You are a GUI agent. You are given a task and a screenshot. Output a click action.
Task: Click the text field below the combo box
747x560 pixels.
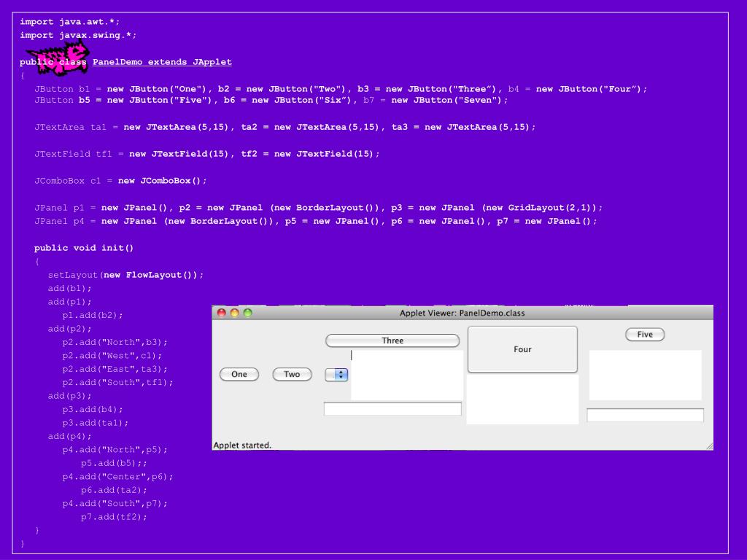(x=392, y=408)
